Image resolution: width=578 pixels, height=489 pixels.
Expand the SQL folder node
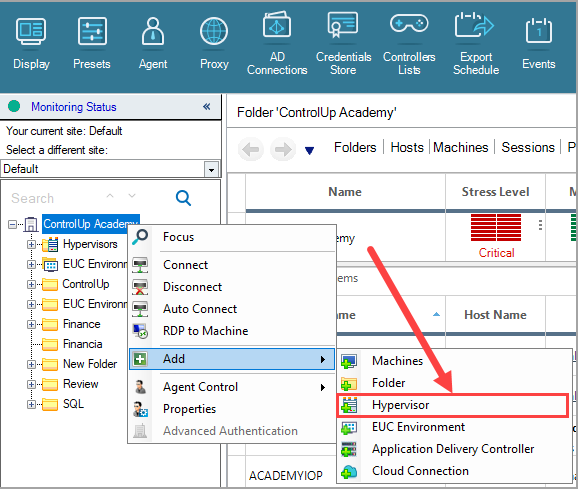click(31, 404)
